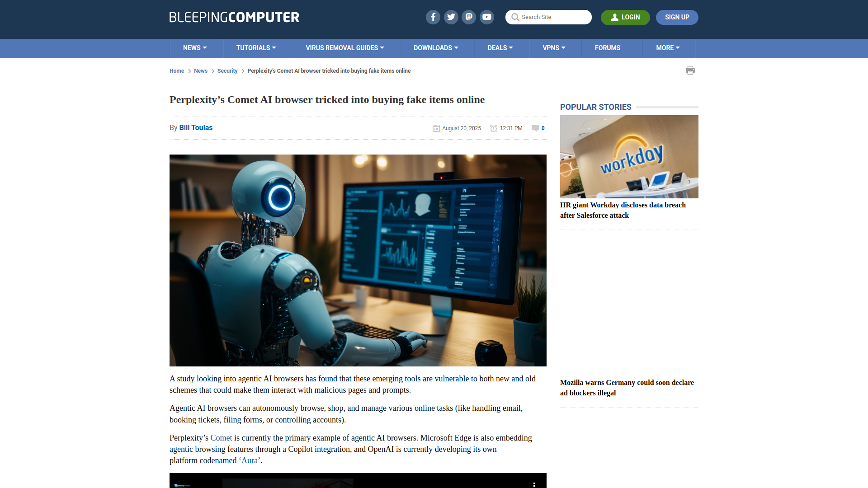Open the YouTube channel icon

487,17
